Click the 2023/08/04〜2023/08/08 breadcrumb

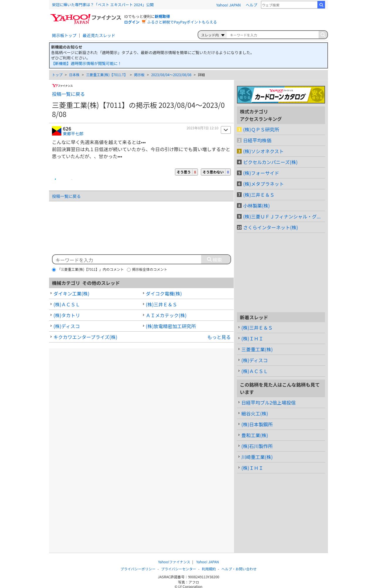pyautogui.click(x=171, y=75)
